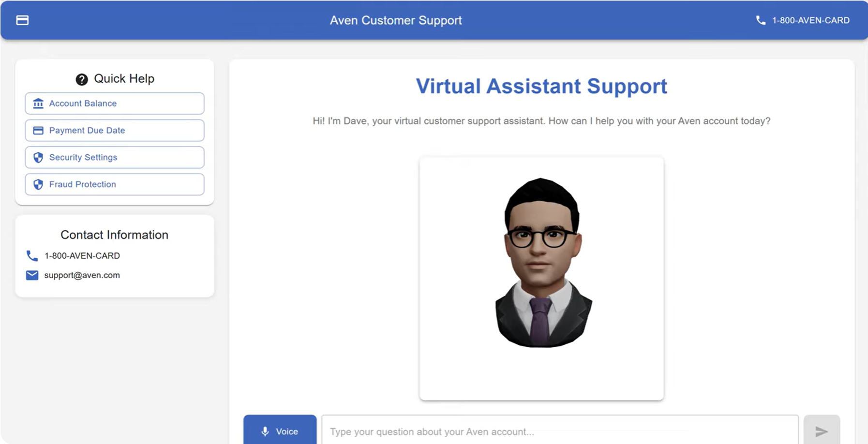Click the Contact Information heading
This screenshot has width=868, height=444.
click(x=114, y=235)
